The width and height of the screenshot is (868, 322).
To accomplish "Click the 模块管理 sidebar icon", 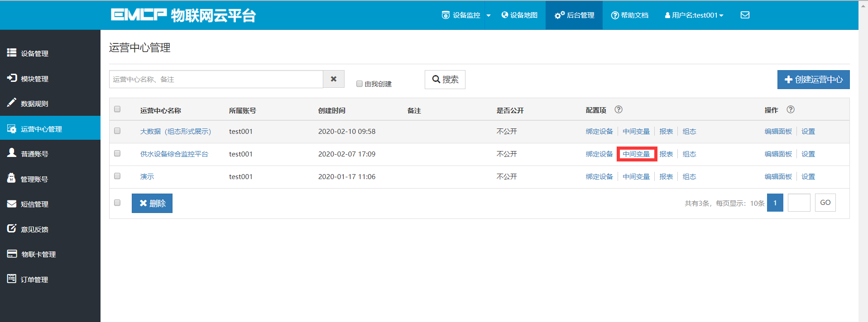I will pyautogui.click(x=12, y=78).
